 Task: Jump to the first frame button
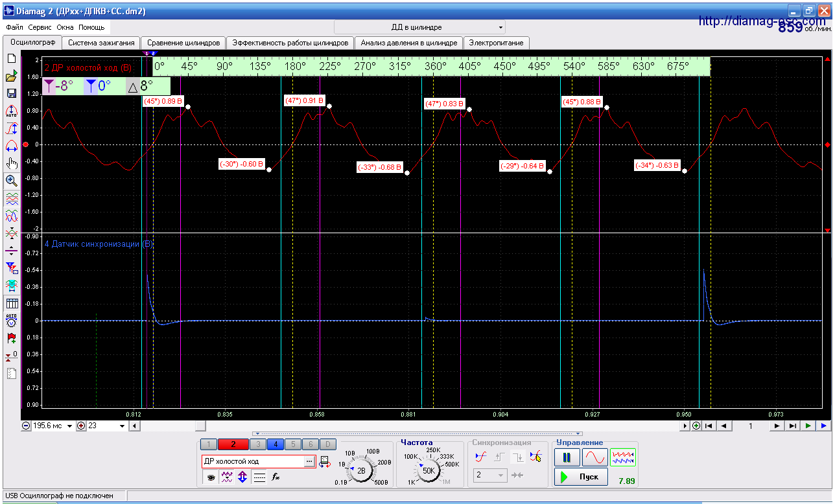(709, 426)
